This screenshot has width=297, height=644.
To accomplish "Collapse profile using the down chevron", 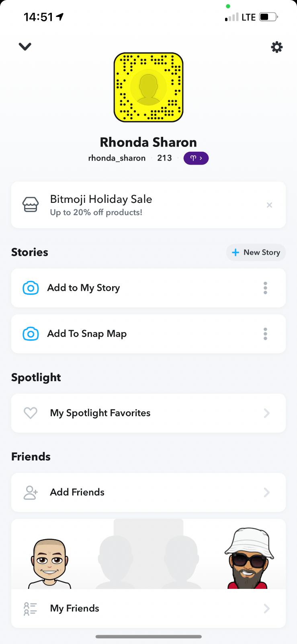I will click(x=25, y=47).
